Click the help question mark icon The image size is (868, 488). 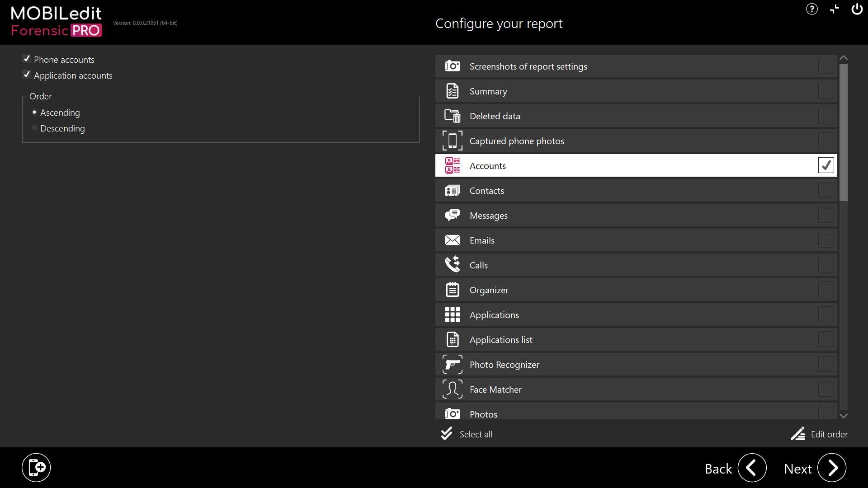click(811, 9)
